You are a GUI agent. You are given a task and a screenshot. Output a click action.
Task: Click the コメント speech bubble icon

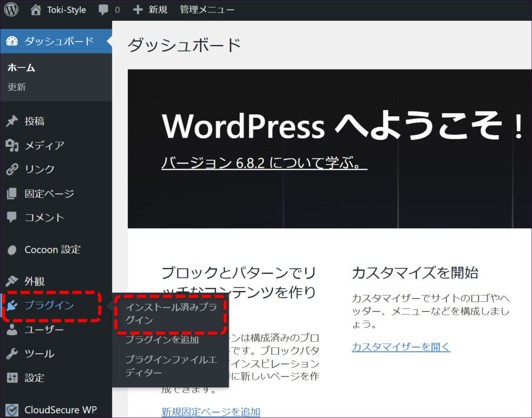click(12, 218)
